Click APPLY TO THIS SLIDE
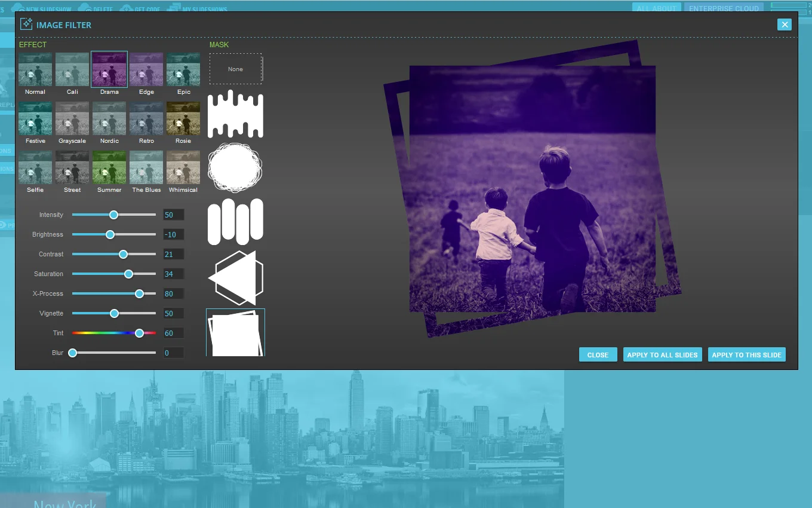The image size is (812, 508). point(747,354)
